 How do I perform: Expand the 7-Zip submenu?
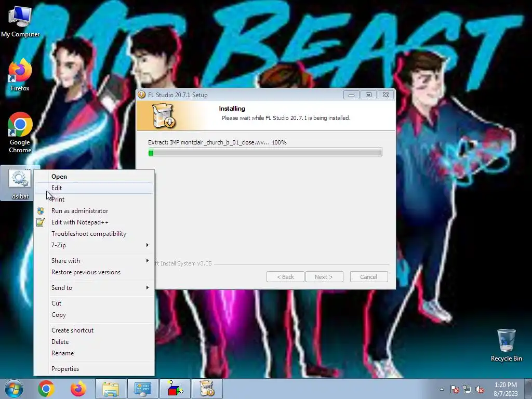94,245
